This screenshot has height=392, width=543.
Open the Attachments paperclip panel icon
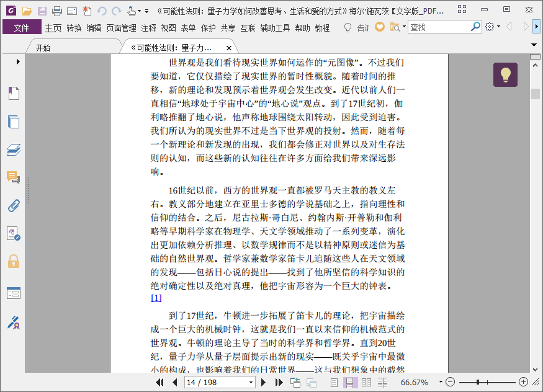pos(14,205)
